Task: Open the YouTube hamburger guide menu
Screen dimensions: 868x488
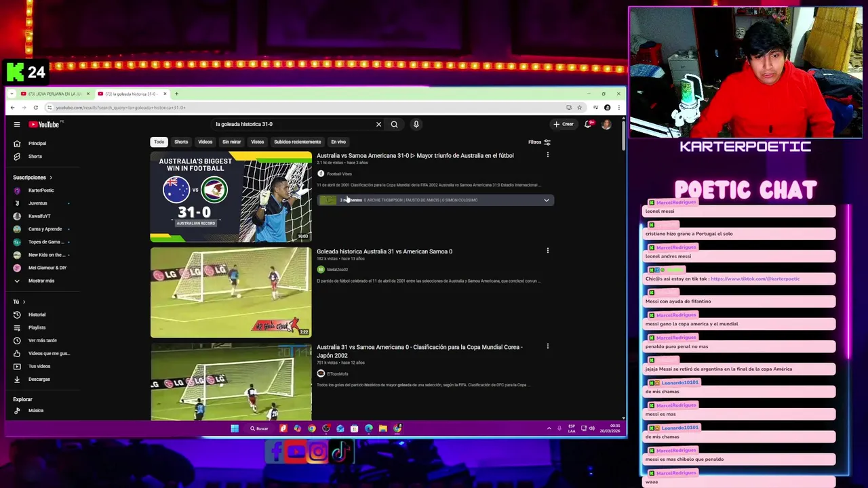Action: [x=17, y=124]
